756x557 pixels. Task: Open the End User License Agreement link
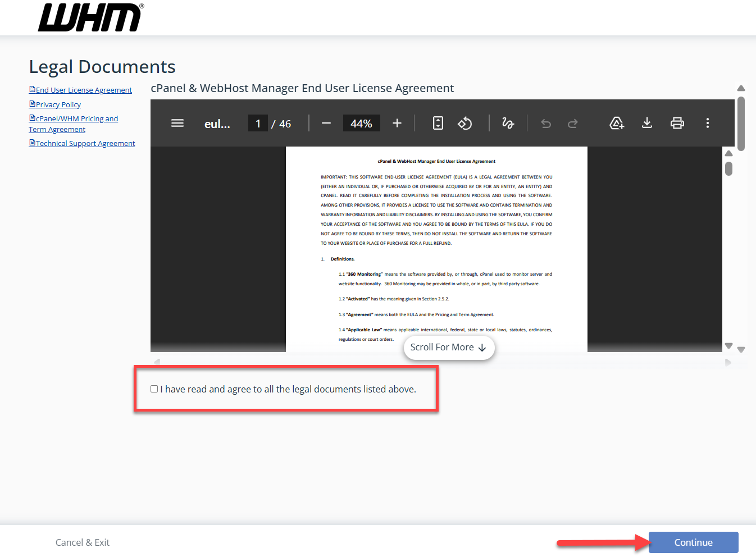(80, 90)
